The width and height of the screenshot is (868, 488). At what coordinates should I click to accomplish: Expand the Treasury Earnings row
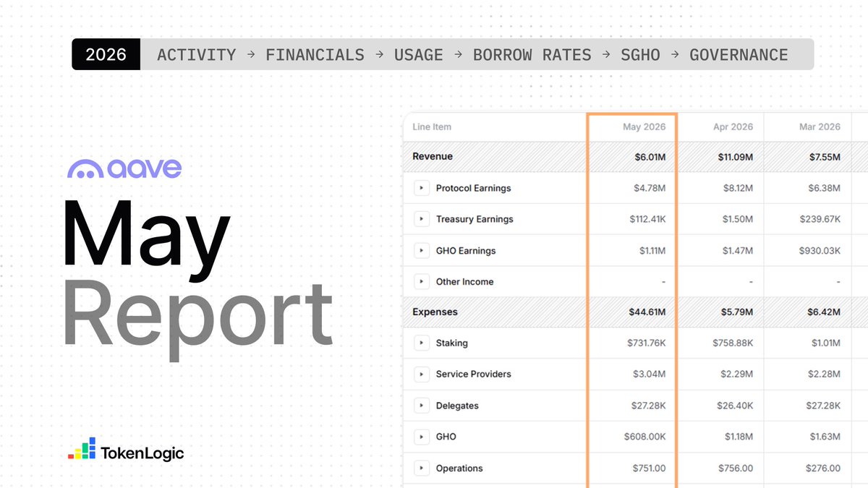tap(421, 219)
